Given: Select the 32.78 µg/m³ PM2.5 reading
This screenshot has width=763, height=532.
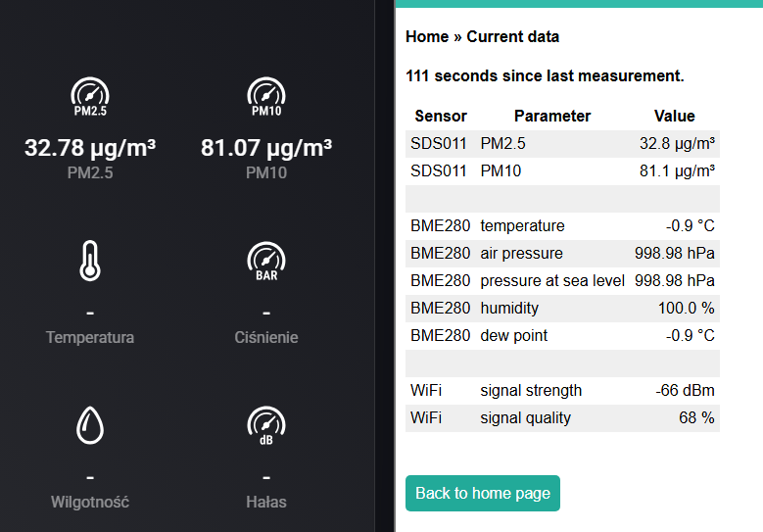Looking at the screenshot, I should pyautogui.click(x=90, y=148).
